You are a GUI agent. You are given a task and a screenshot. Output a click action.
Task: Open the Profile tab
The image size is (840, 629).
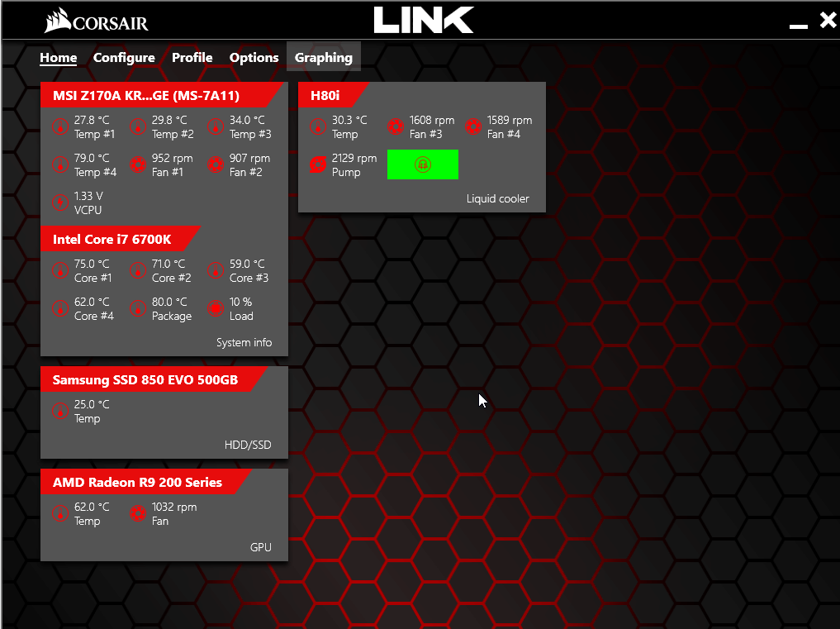(192, 57)
